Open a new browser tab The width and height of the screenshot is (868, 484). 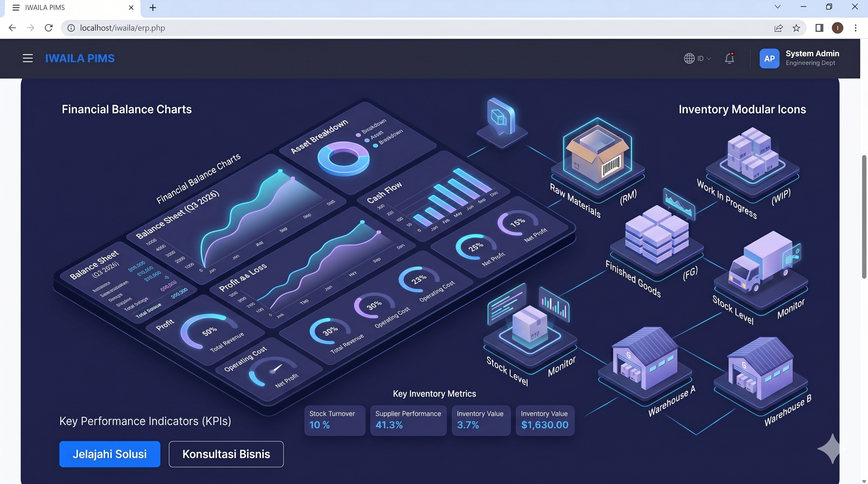(x=153, y=7)
